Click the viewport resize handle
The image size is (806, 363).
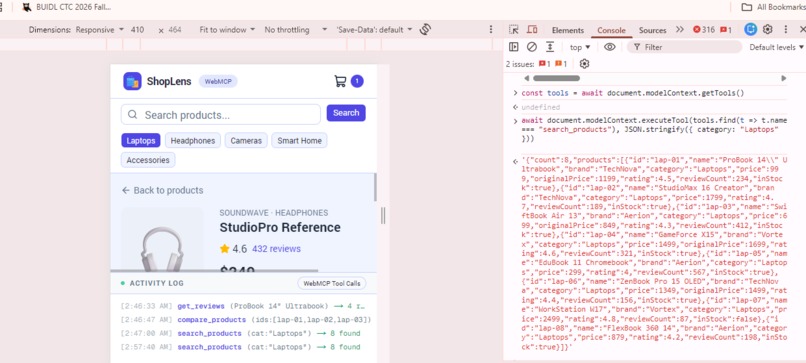pyautogui.click(x=383, y=215)
